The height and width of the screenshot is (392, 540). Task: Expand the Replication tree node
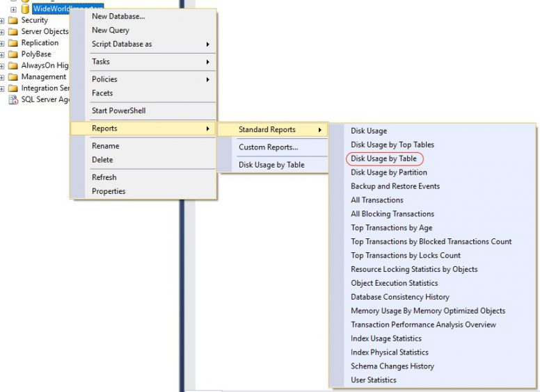[2, 43]
